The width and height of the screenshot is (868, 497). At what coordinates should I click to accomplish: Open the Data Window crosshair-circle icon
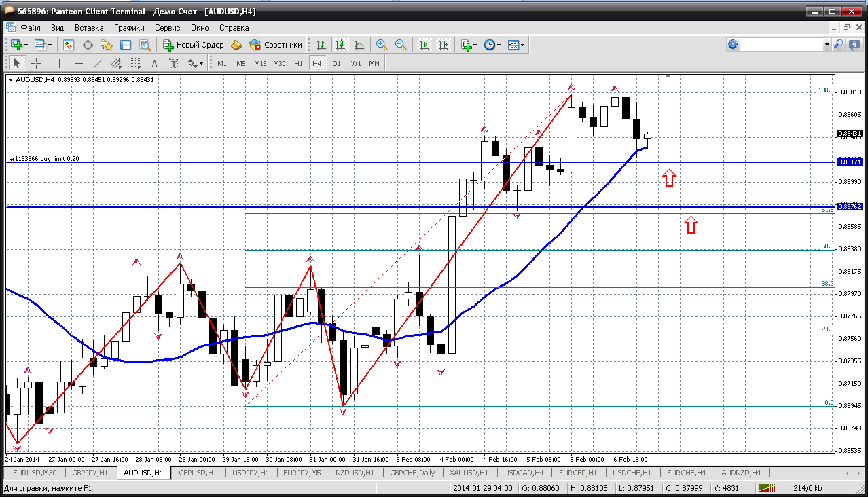tap(88, 45)
